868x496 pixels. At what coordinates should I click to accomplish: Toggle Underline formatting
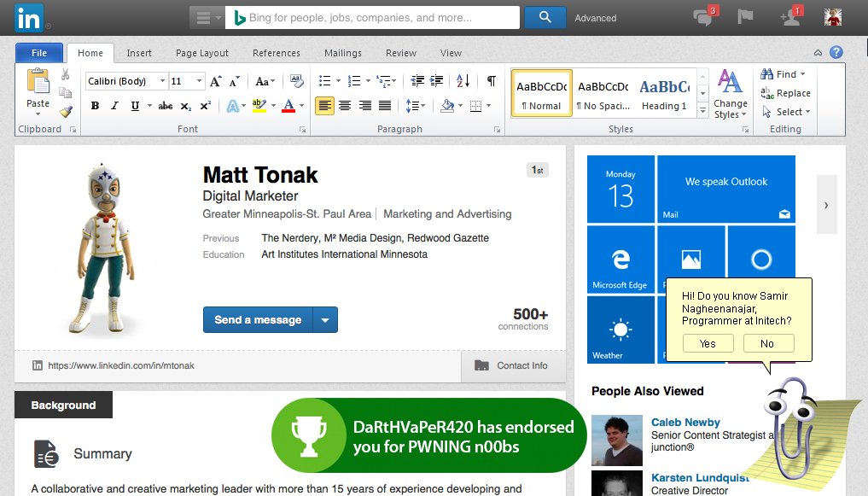pyautogui.click(x=135, y=106)
